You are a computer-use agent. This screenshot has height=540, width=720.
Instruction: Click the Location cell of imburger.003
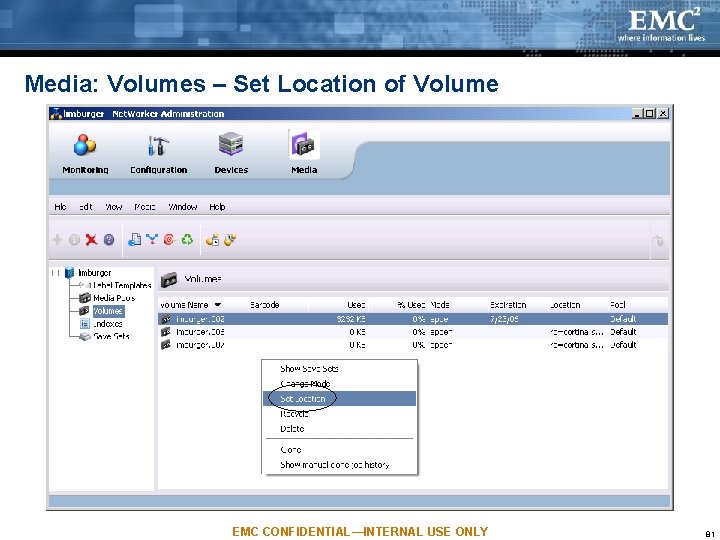point(576,332)
